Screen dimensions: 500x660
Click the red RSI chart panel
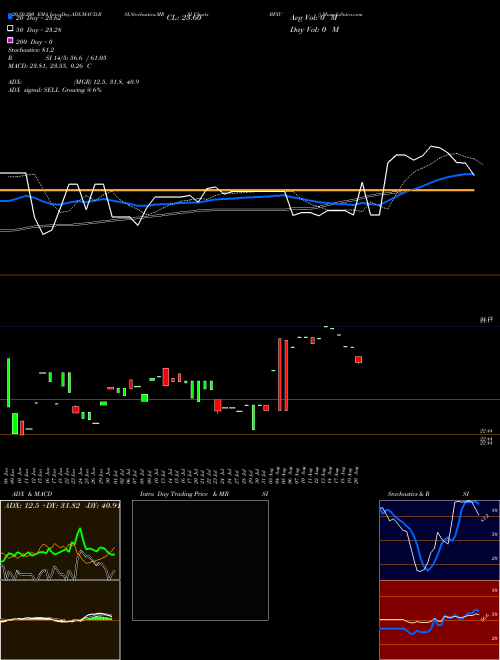[x=439, y=620]
